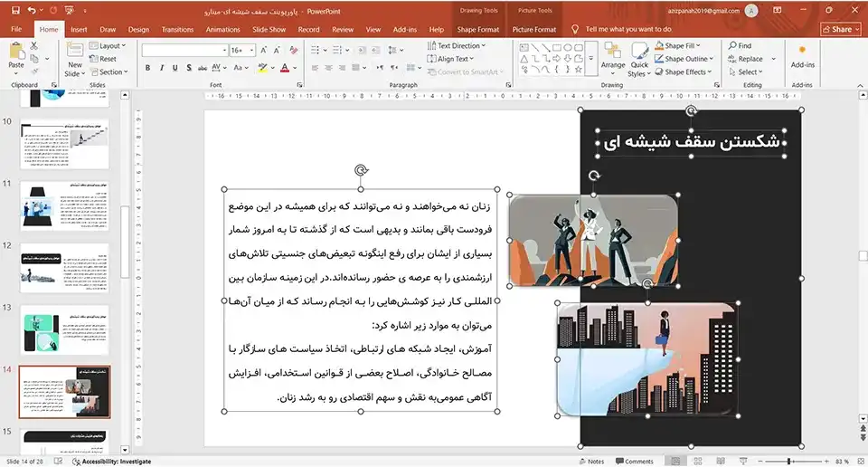Toggle right-to-left text direction

(x=394, y=68)
